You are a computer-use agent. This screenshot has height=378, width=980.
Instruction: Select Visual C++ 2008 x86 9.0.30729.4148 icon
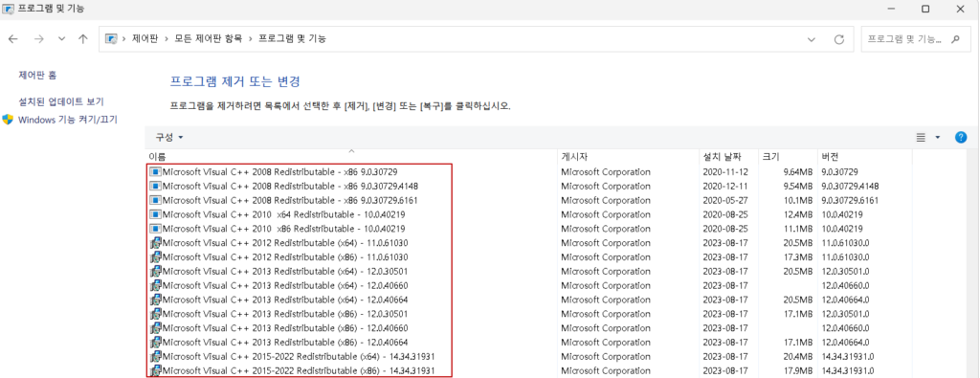pyautogui.click(x=155, y=187)
